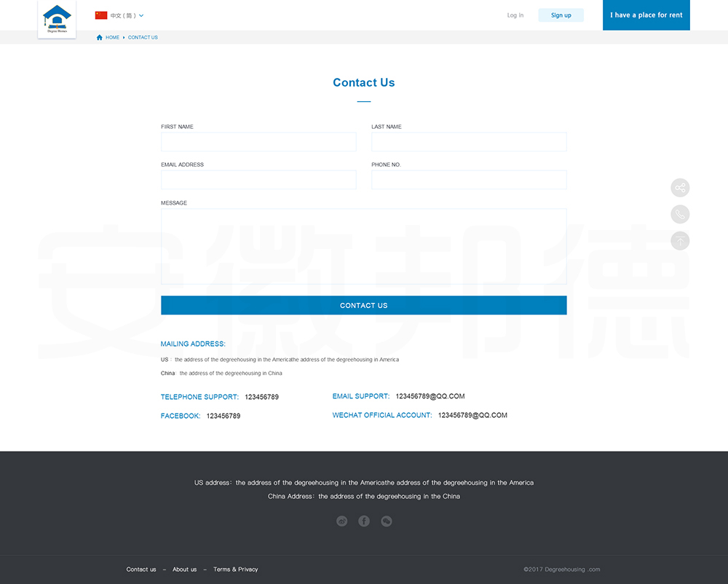Click the floating phone icon
This screenshot has height=584, width=728.
[679, 214]
